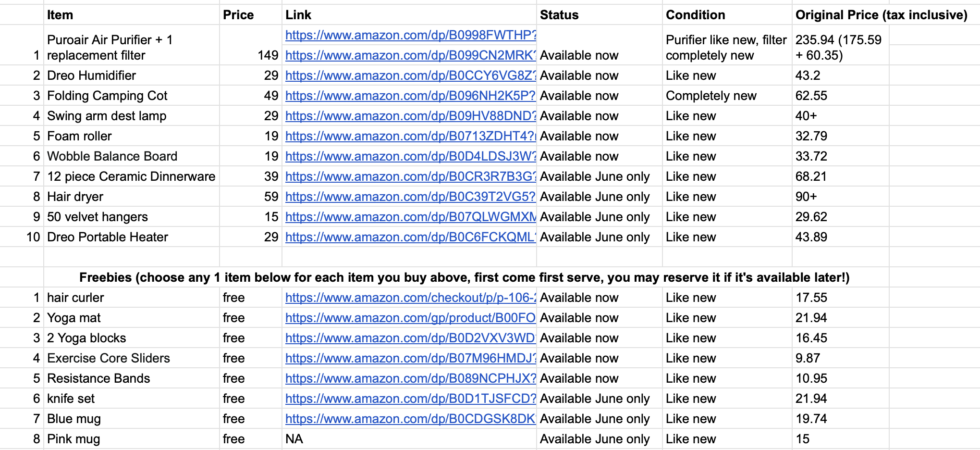Open the Resistance Bands product link
The image size is (980, 450).
pyautogui.click(x=410, y=378)
